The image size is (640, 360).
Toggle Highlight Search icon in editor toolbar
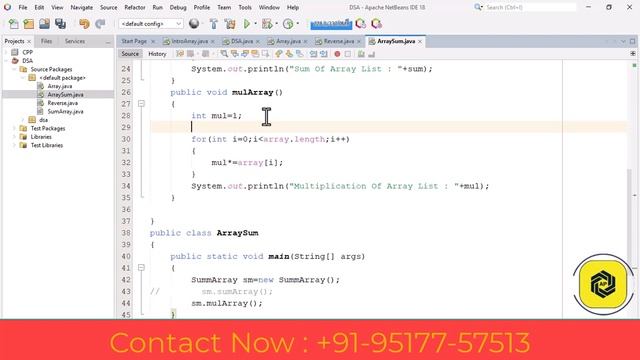click(255, 54)
